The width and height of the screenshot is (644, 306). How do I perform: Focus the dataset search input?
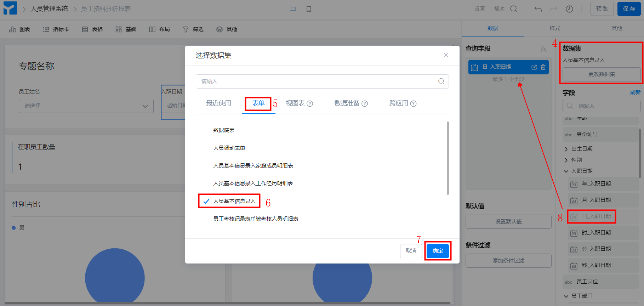[x=322, y=81]
